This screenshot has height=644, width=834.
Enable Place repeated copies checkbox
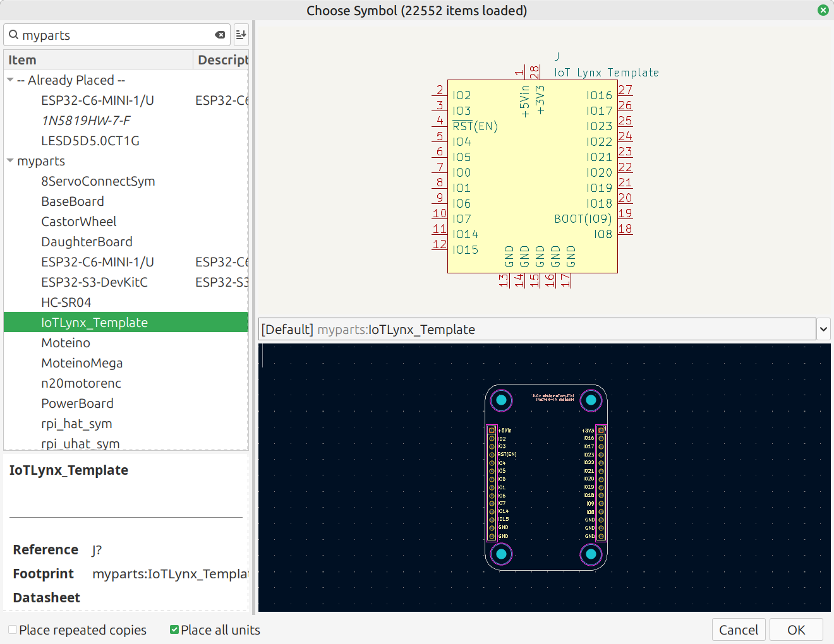click(x=13, y=629)
